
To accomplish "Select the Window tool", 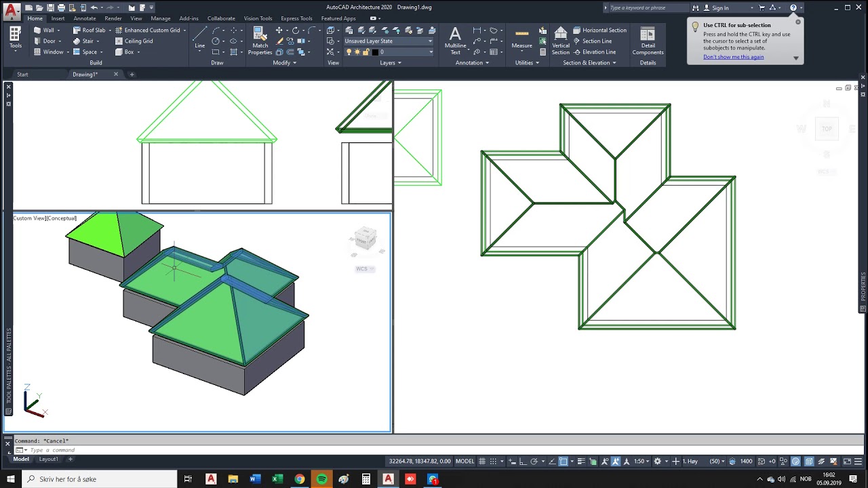I will pyautogui.click(x=48, y=52).
